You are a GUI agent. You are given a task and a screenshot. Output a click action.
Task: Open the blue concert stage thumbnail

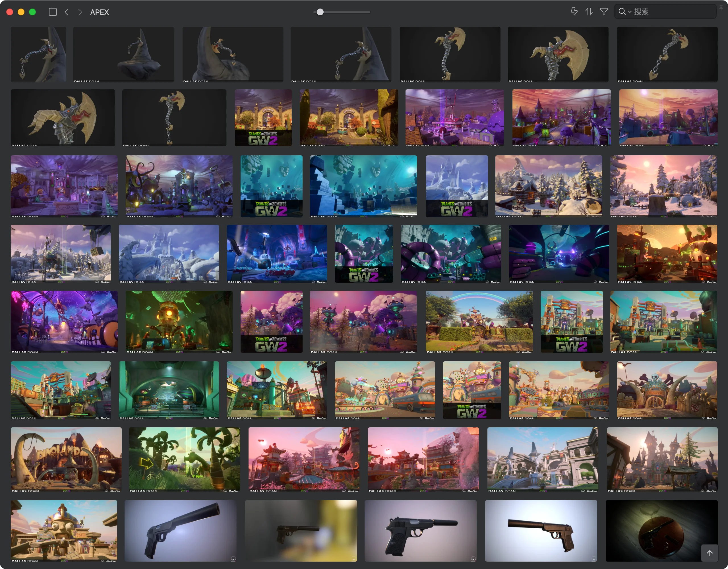[277, 254]
